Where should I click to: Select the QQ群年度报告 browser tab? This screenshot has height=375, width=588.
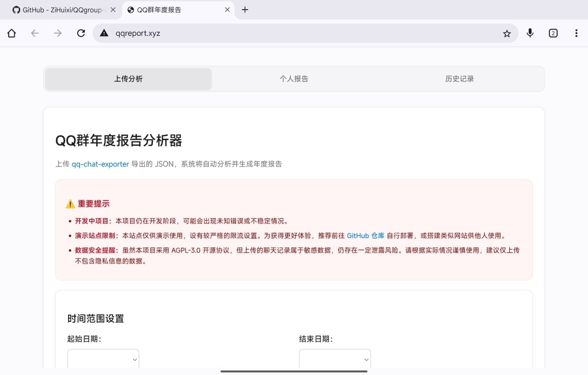[179, 10]
